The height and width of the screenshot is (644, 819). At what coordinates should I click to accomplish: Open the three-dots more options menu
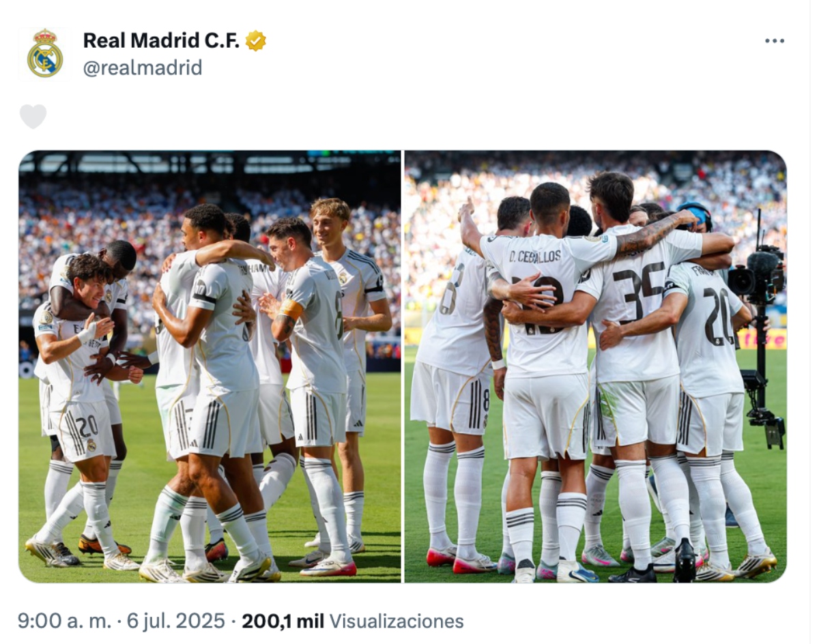(x=775, y=41)
